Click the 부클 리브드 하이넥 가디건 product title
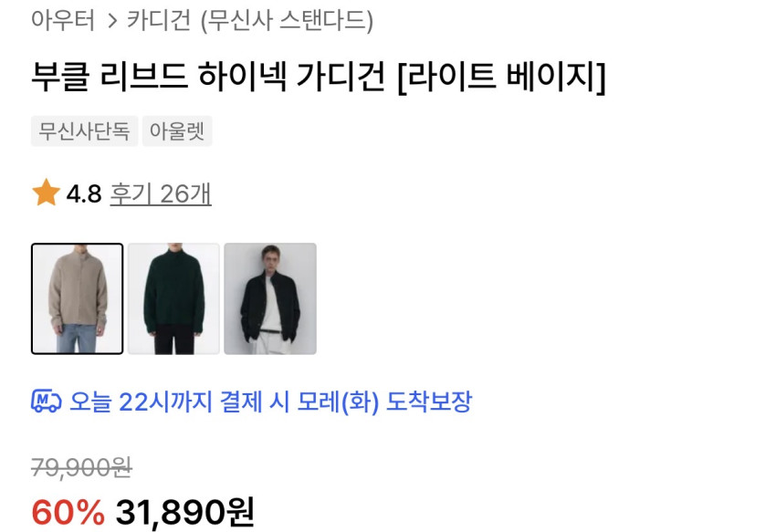The height and width of the screenshot is (532, 776). [208, 77]
